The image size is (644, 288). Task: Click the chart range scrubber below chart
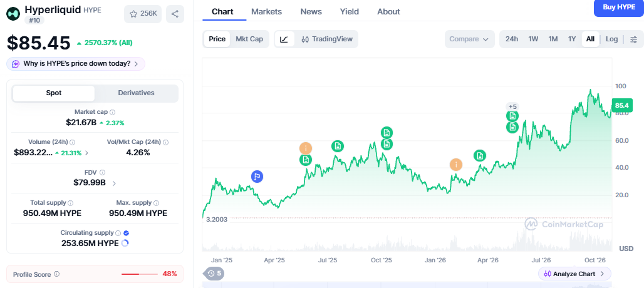[x=407, y=285]
